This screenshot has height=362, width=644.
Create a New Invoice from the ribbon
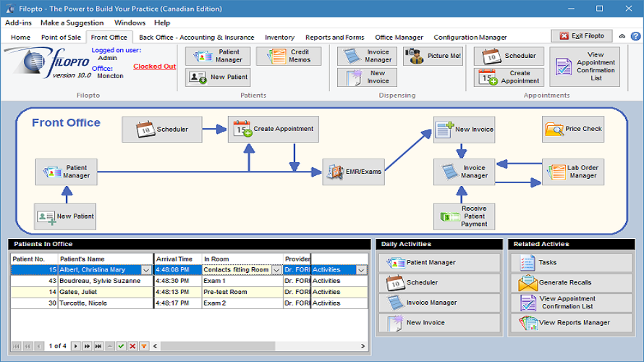coord(367,77)
